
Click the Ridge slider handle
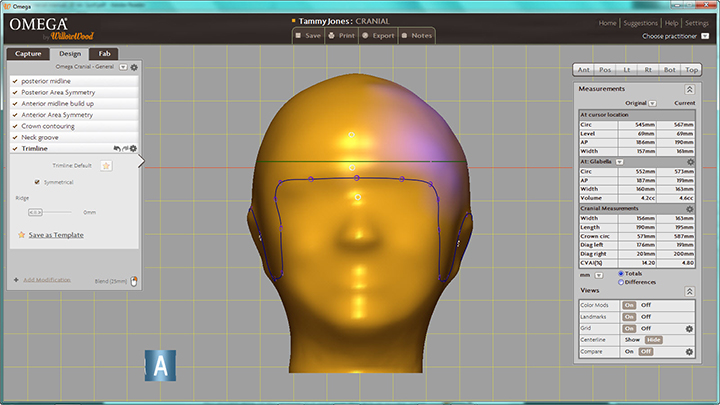pyautogui.click(x=36, y=212)
